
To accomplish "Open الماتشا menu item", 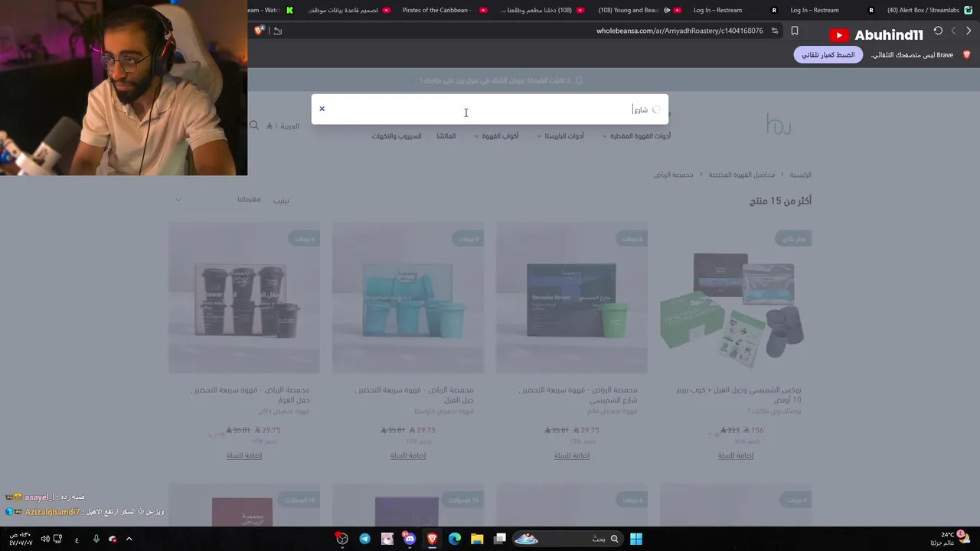I will (x=446, y=136).
